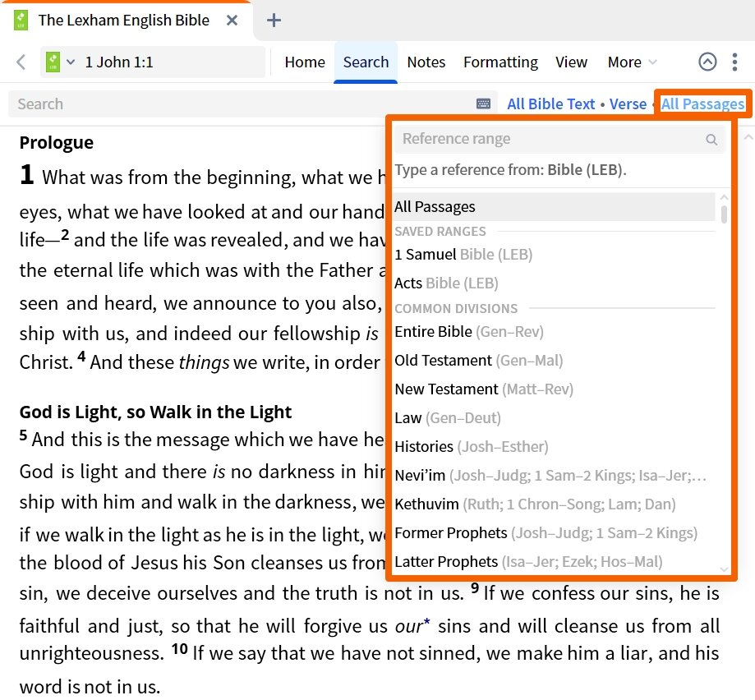Image resolution: width=755 pixels, height=700 pixels.
Task: Close The Lexham English Bible tab
Action: 232,21
